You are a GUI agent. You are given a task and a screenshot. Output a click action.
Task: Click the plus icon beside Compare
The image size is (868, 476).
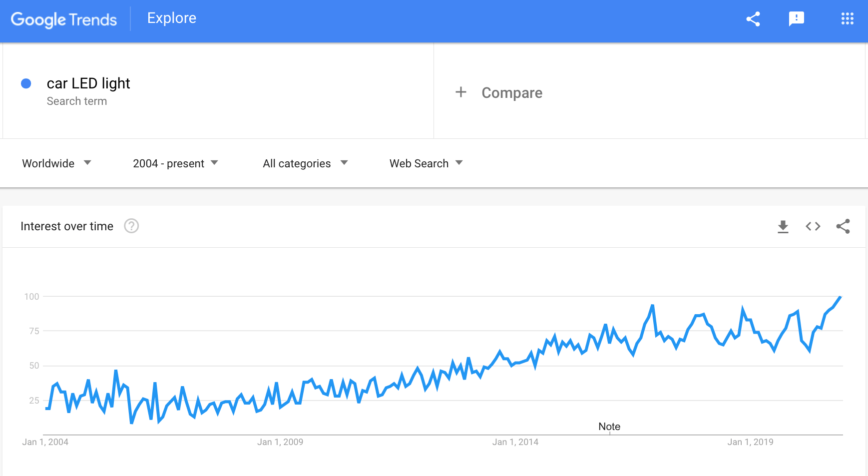pos(461,92)
